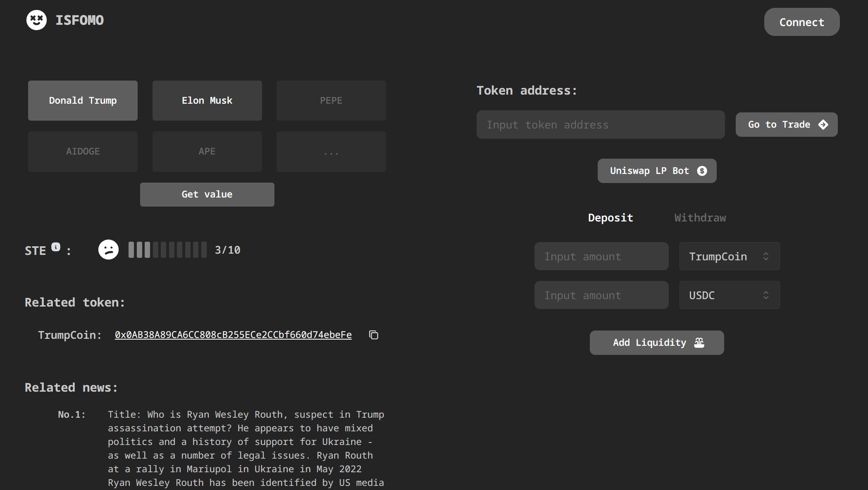
Task: Click the ISFOMO smiley logo icon
Action: (36, 20)
